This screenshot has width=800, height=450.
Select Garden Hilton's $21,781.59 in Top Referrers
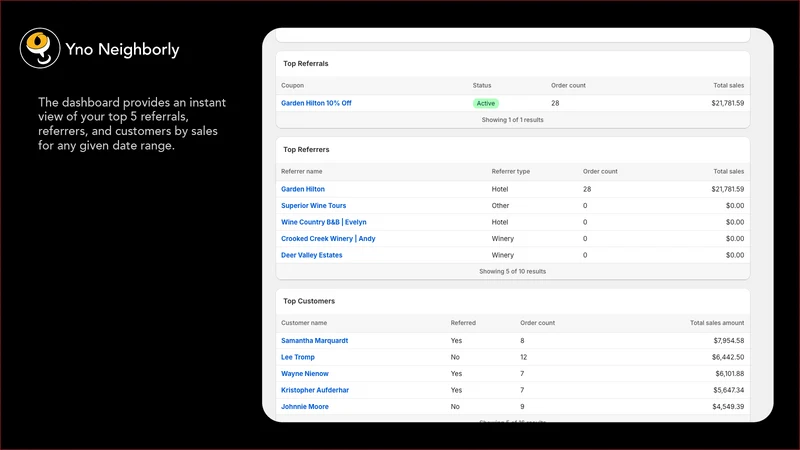[728, 189]
